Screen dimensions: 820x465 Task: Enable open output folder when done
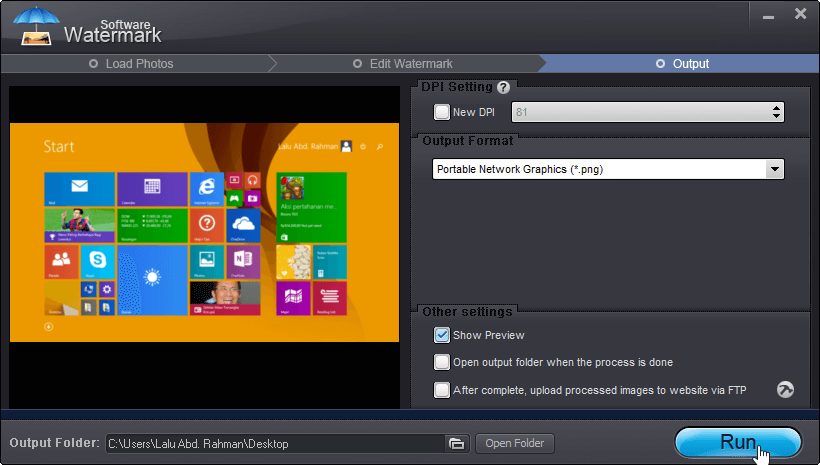coord(441,362)
